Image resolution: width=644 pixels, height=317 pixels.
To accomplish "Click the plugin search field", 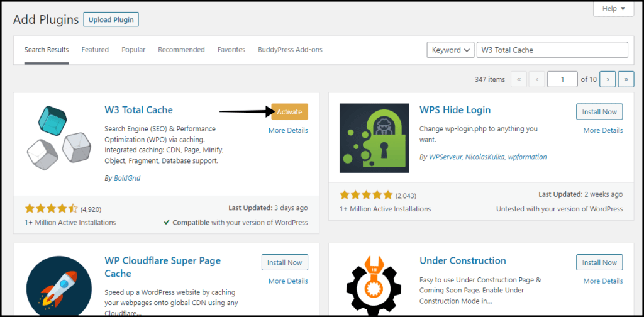I will tap(552, 50).
